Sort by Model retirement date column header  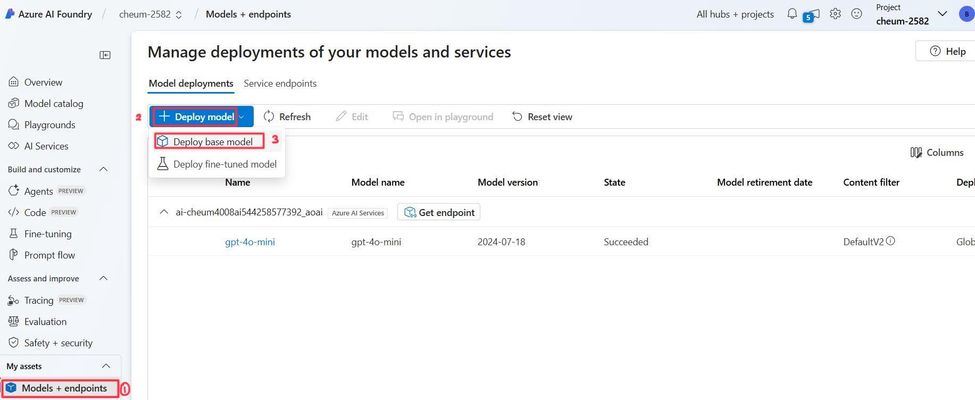(x=765, y=182)
